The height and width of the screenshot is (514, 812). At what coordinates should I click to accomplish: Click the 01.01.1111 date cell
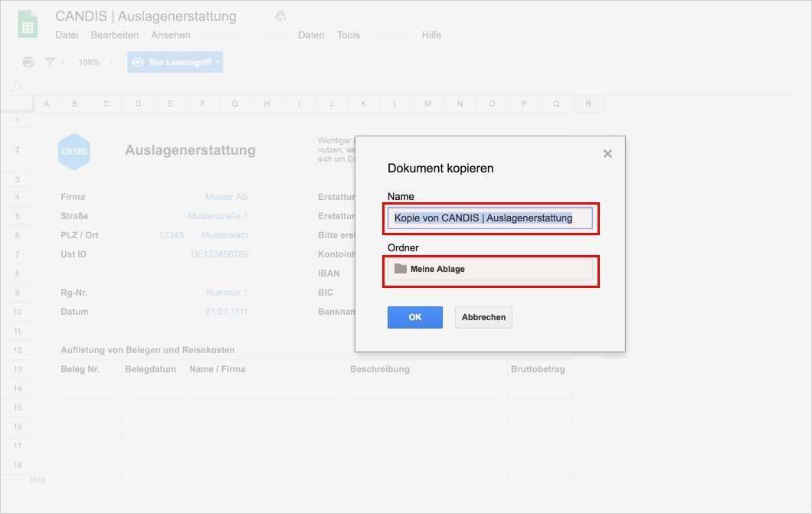pos(226,312)
